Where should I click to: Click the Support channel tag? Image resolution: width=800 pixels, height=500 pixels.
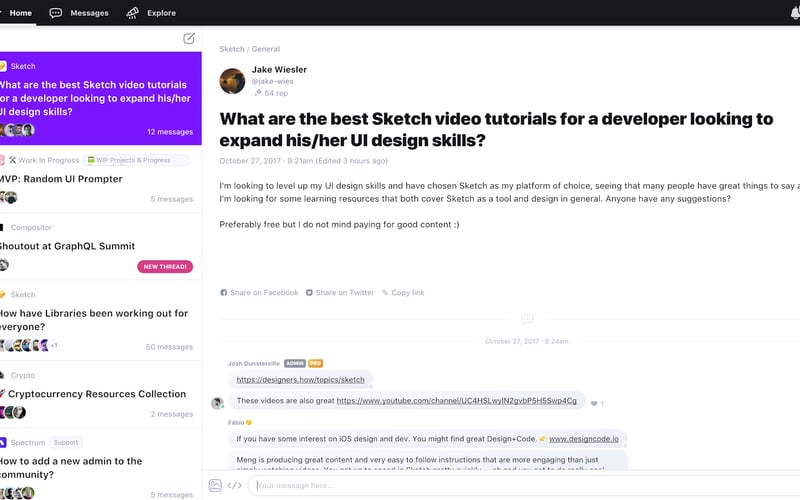(66, 442)
